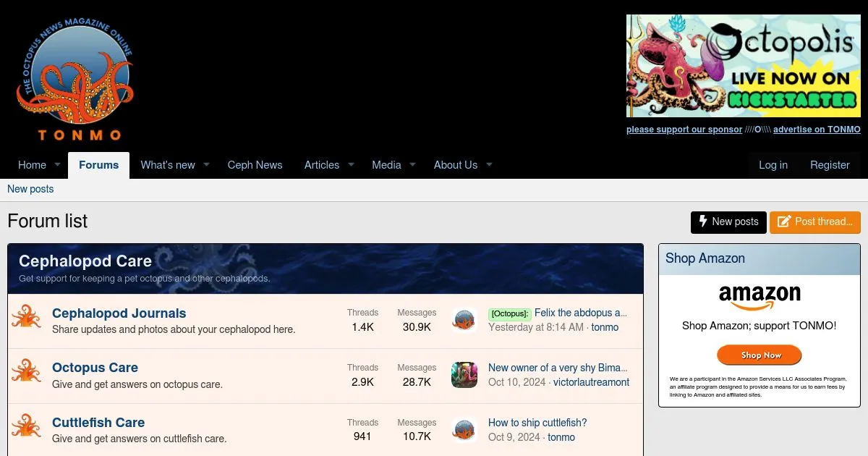Open tonmo profile next to Yesterday 8:14 AM

coord(605,327)
